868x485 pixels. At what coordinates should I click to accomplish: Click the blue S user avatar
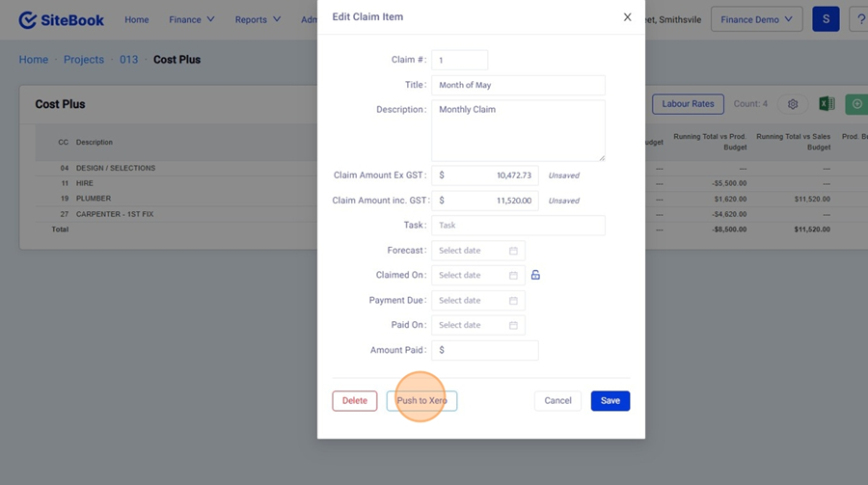click(826, 19)
